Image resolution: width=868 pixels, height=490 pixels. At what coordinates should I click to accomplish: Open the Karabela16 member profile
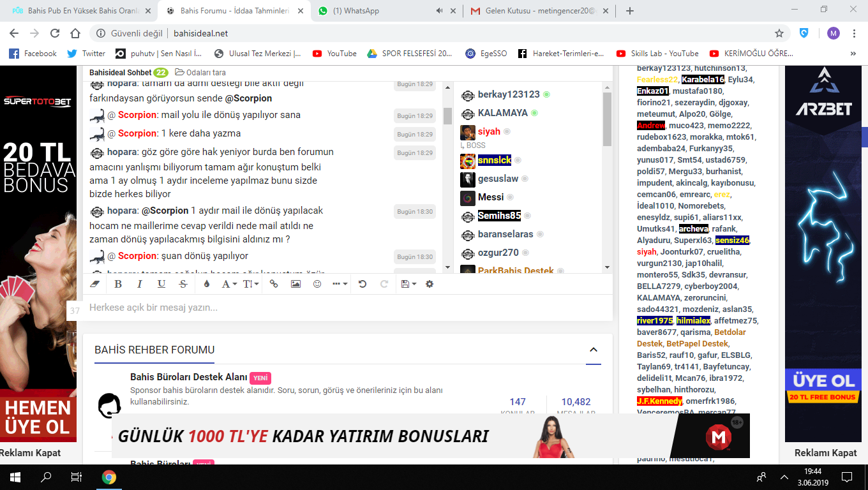[703, 80]
